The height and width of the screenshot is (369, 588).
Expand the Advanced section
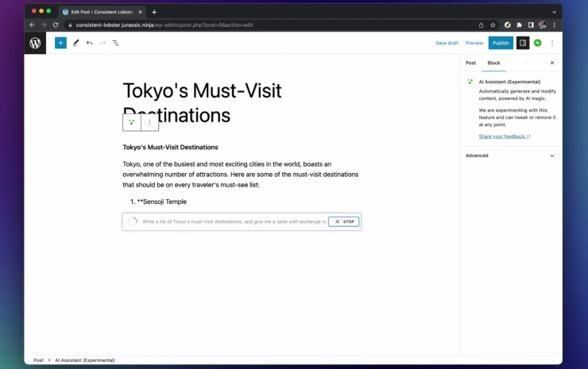coord(509,156)
